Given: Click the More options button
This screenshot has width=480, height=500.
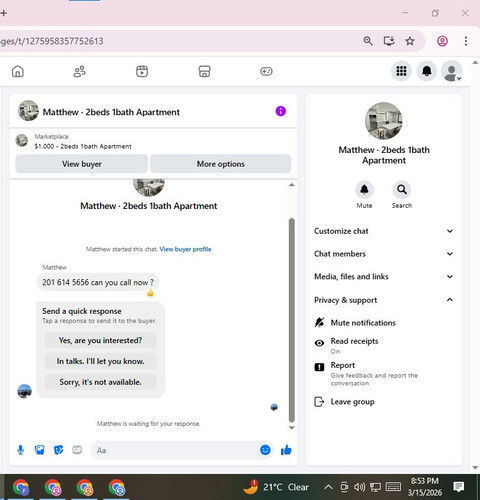Looking at the screenshot, I should coord(221,164).
